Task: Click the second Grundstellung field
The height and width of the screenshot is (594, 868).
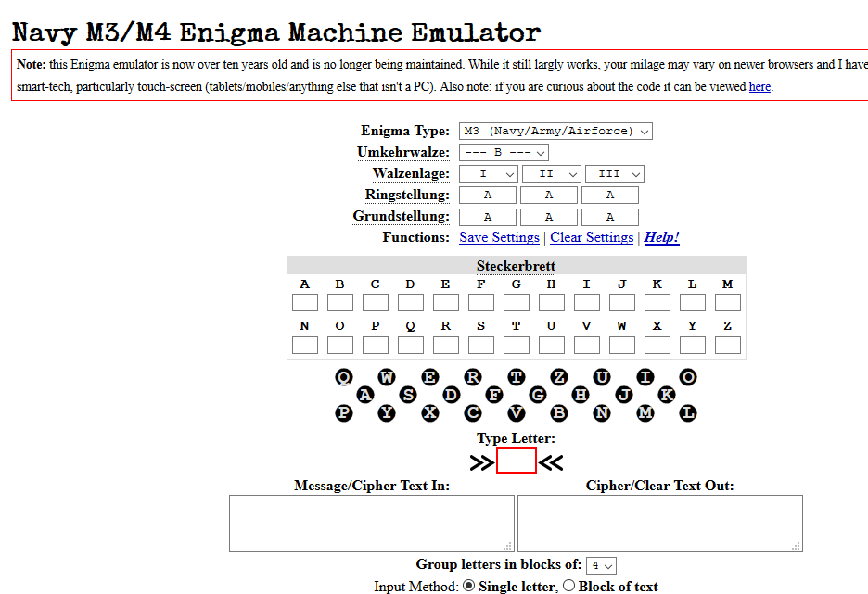Action: [x=549, y=217]
